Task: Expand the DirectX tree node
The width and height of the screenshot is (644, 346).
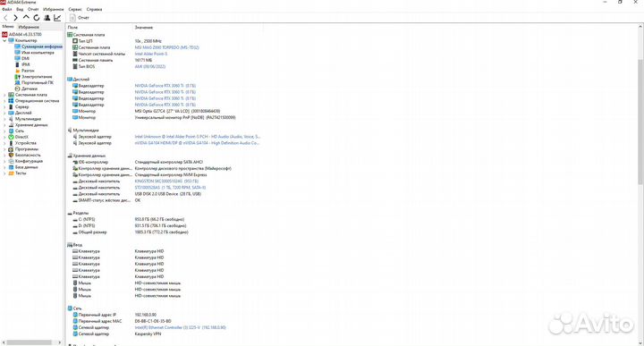Action: 4,137
